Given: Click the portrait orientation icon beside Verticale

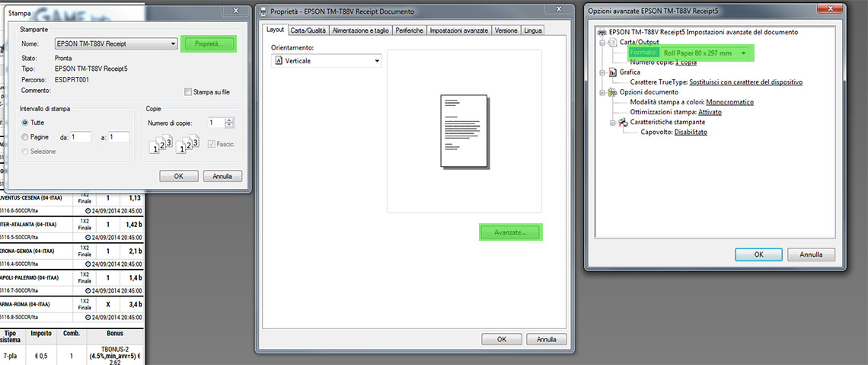Looking at the screenshot, I should 279,61.
